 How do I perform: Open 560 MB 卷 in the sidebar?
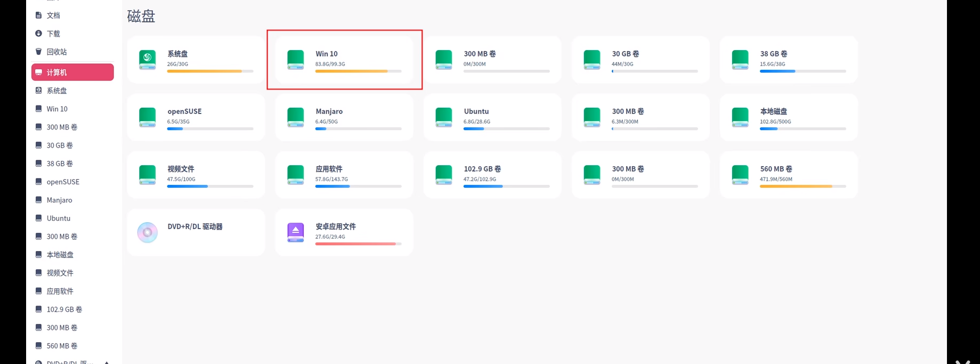coord(72,346)
